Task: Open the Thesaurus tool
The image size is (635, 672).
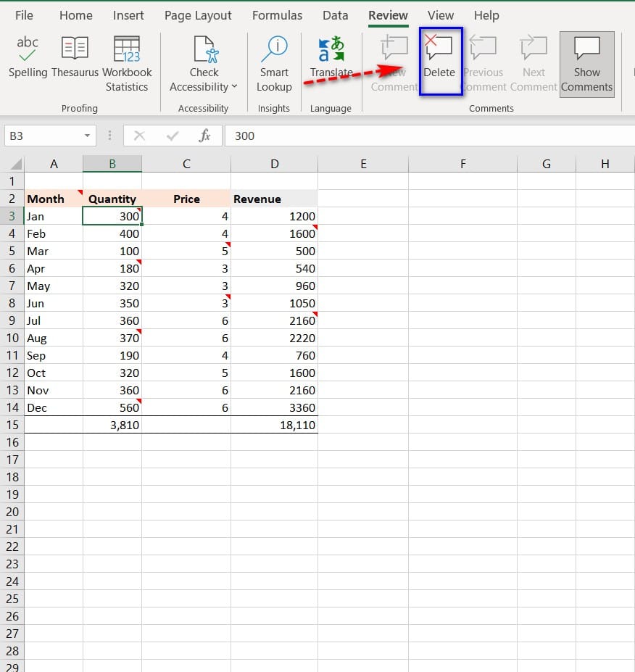Action: tap(75, 57)
